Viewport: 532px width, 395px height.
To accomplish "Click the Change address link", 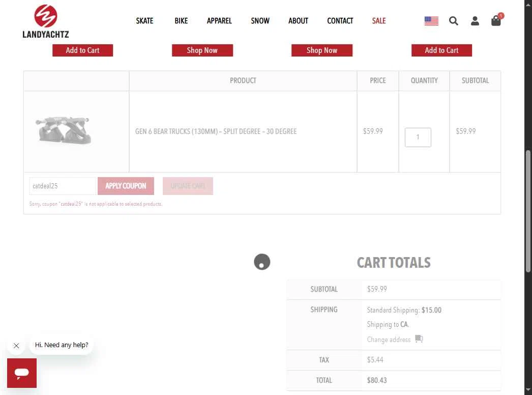I will pos(389,340).
